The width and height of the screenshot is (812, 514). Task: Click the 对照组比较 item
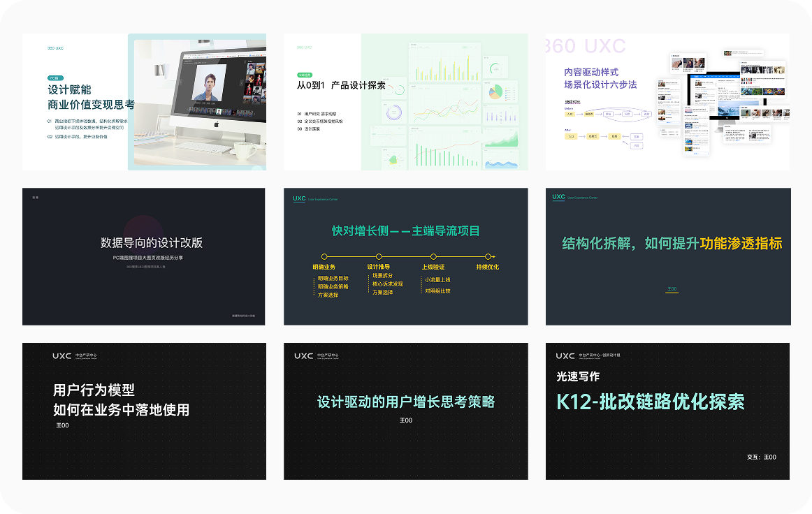coord(437,291)
